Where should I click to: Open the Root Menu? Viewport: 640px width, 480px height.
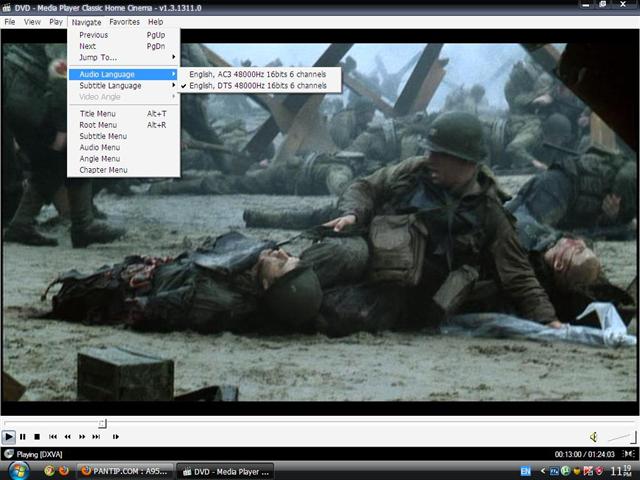pyautogui.click(x=124, y=125)
